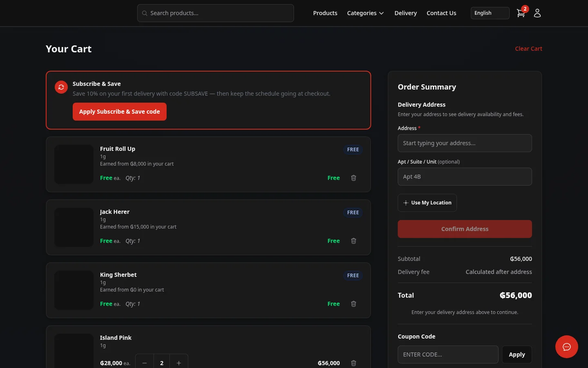The width and height of the screenshot is (588, 368).
Task: Remove King Sherbet with the trash icon
Action: 354,304
